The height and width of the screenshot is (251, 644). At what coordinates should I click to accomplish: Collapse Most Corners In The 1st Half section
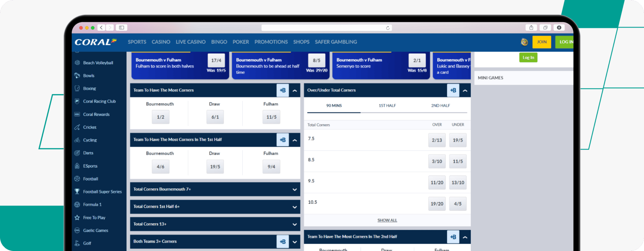tap(294, 140)
